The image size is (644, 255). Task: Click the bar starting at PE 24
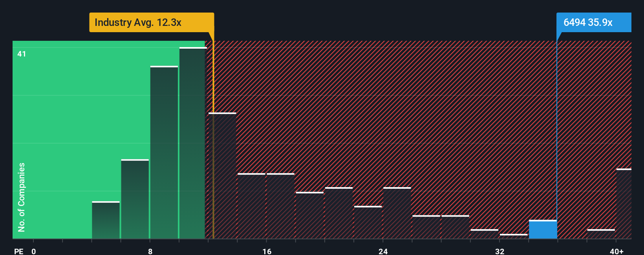coord(397,213)
